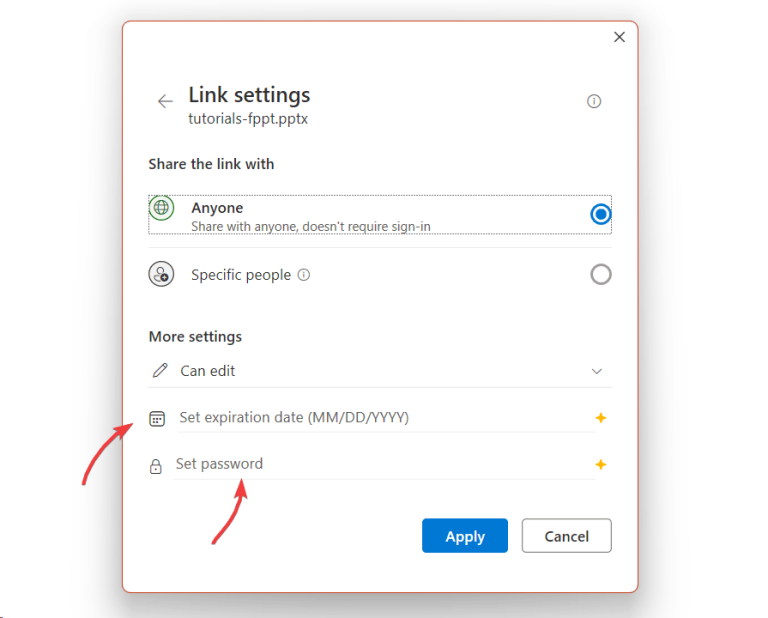Click the info icon next to Specific people
The height and width of the screenshot is (618, 768).
304,274
